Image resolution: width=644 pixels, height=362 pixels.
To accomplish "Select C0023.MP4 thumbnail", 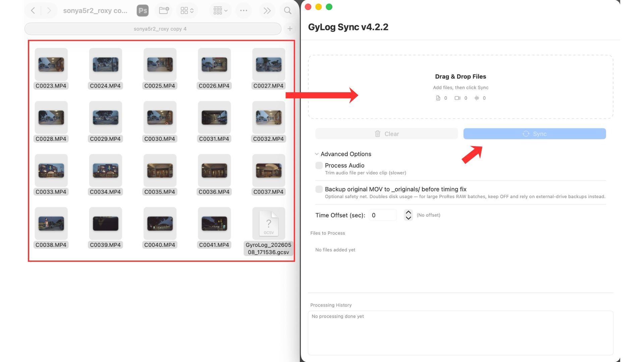I will coord(51,64).
